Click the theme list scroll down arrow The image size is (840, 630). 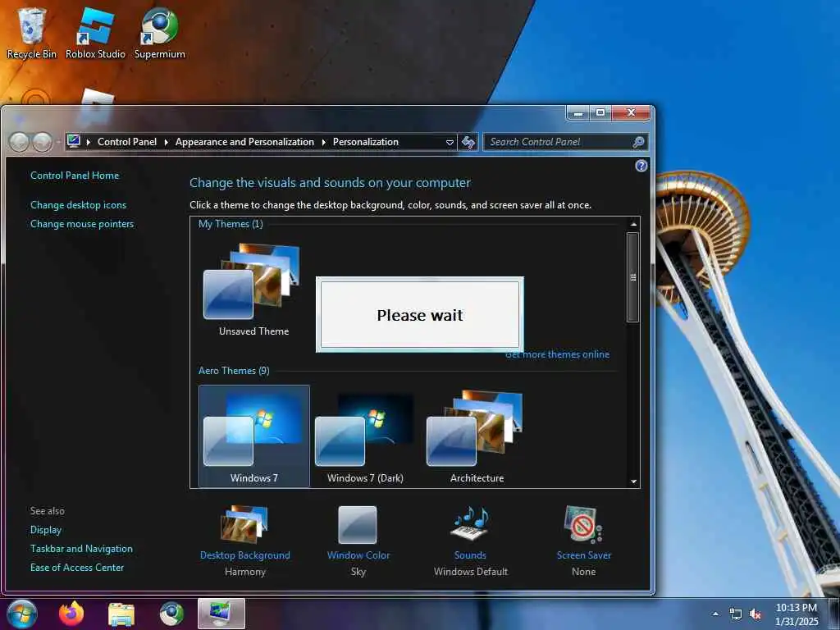tap(633, 481)
